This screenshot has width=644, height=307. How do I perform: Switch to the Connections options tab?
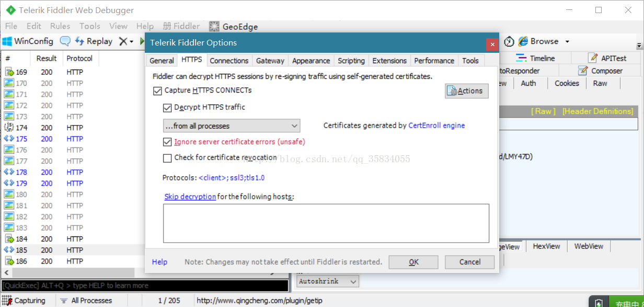click(x=229, y=61)
